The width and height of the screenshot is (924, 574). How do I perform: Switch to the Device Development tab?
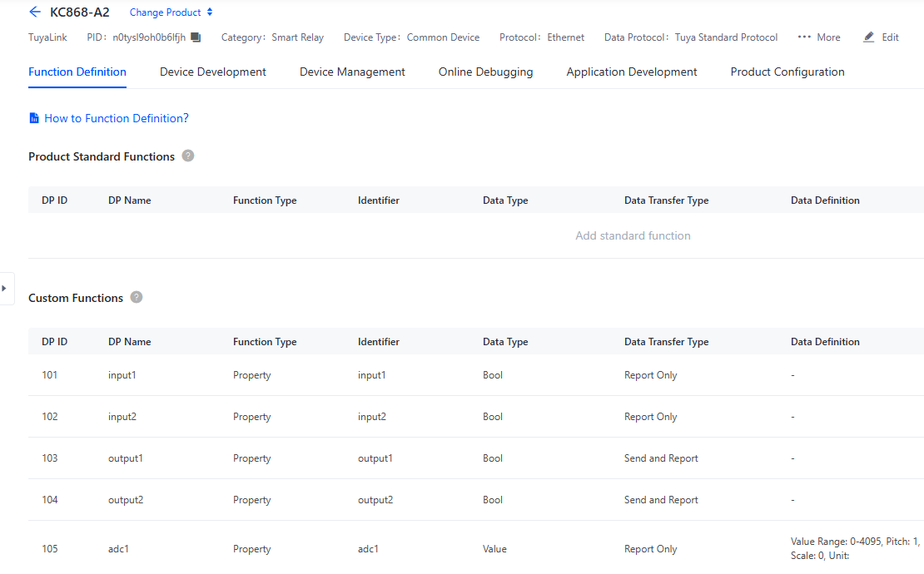[x=213, y=72]
